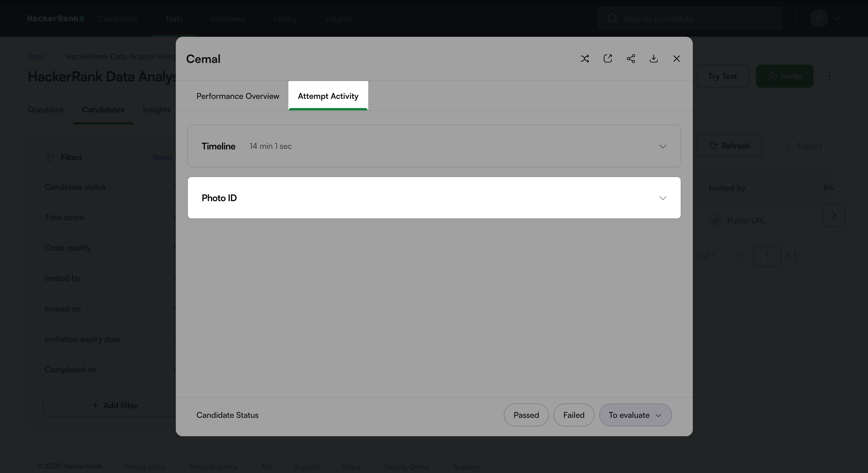Select the Attempt Activity tab
Screen dimensions: 868x473
pyautogui.click(x=328, y=96)
